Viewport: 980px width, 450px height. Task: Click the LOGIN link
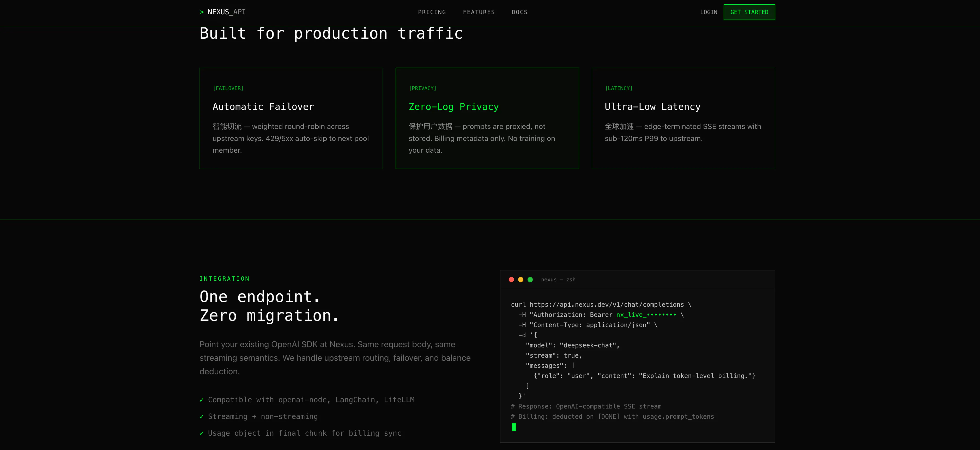708,12
